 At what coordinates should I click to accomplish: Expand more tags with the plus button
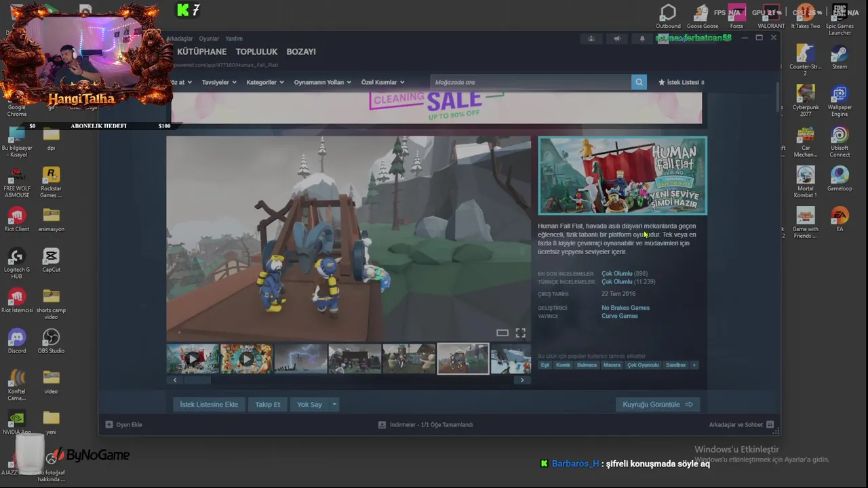click(694, 365)
